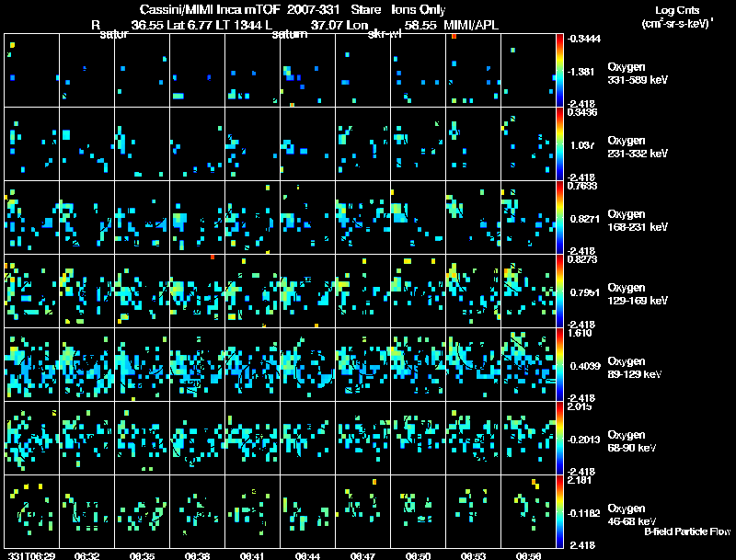Select the 231-332 keV image panel at 06:44
736x560 pixels.
coord(307,144)
